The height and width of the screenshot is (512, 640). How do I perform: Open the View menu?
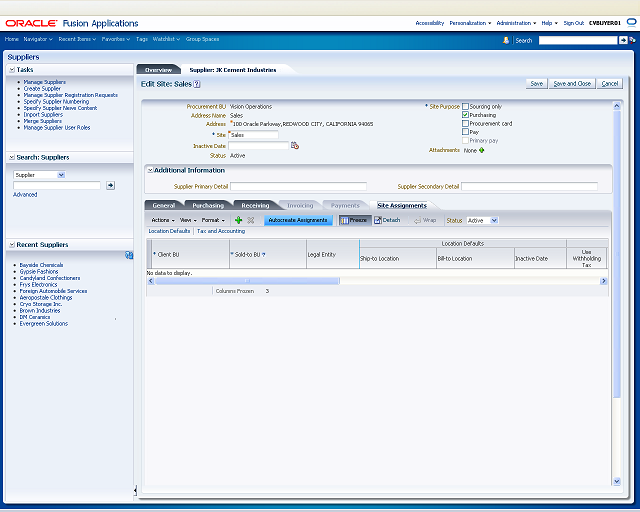[x=188, y=220]
